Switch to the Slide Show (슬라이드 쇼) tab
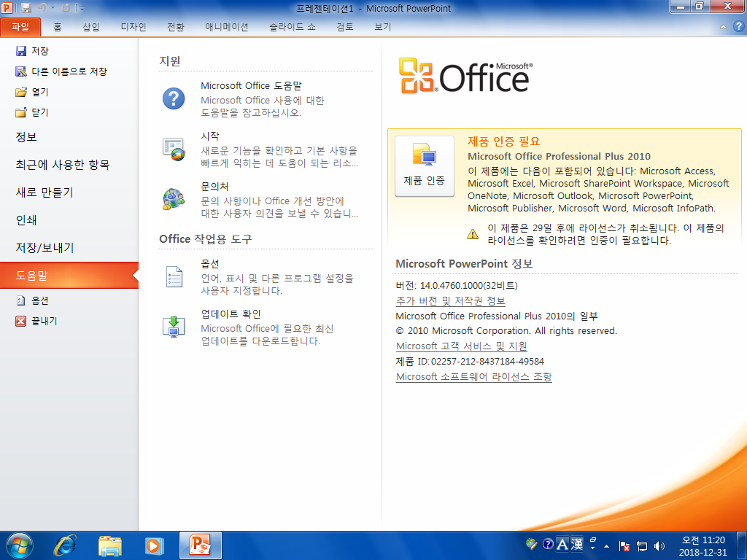Screen dimensions: 747x560 click(293, 27)
